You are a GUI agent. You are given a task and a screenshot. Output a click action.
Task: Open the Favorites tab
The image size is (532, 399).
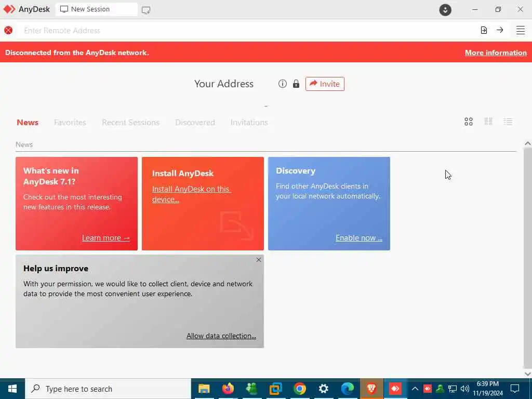click(x=70, y=123)
